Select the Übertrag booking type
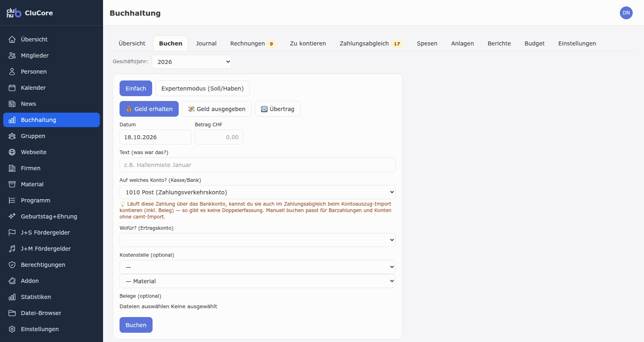Screen dimensions: 644x342 (x=278, y=109)
